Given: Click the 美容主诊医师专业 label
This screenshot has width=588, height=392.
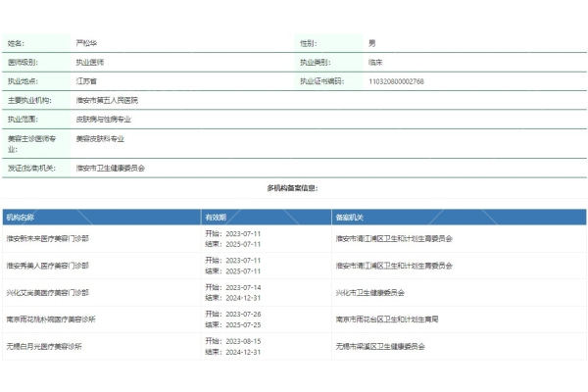Looking at the screenshot, I should (32, 144).
